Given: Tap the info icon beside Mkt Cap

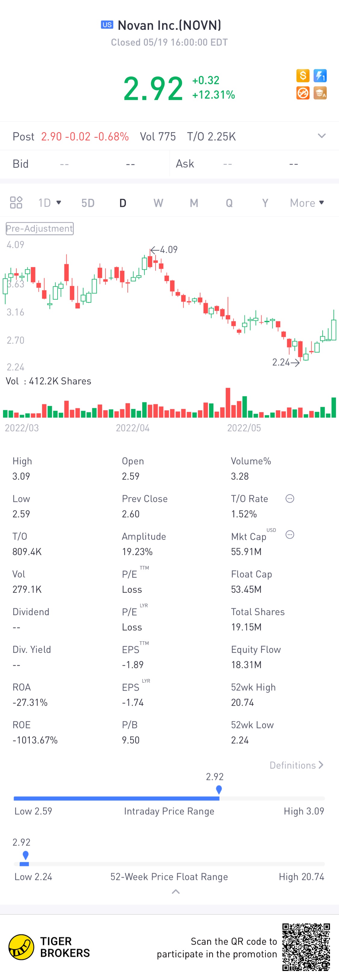Looking at the screenshot, I should tap(290, 535).
